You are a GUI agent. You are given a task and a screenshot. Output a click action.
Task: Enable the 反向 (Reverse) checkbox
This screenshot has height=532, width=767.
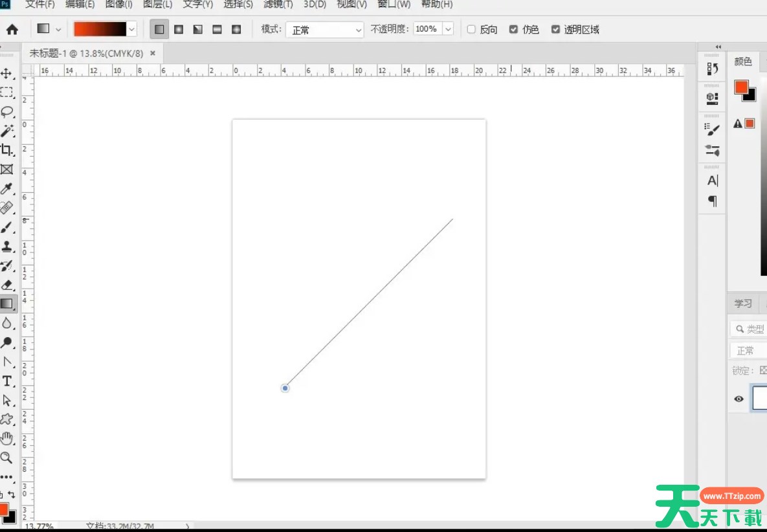(x=471, y=29)
